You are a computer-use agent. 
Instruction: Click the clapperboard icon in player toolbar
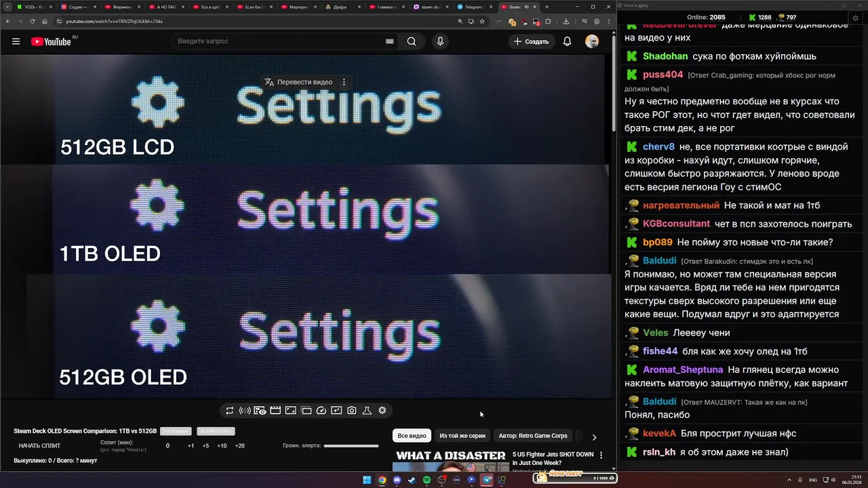coord(275,411)
